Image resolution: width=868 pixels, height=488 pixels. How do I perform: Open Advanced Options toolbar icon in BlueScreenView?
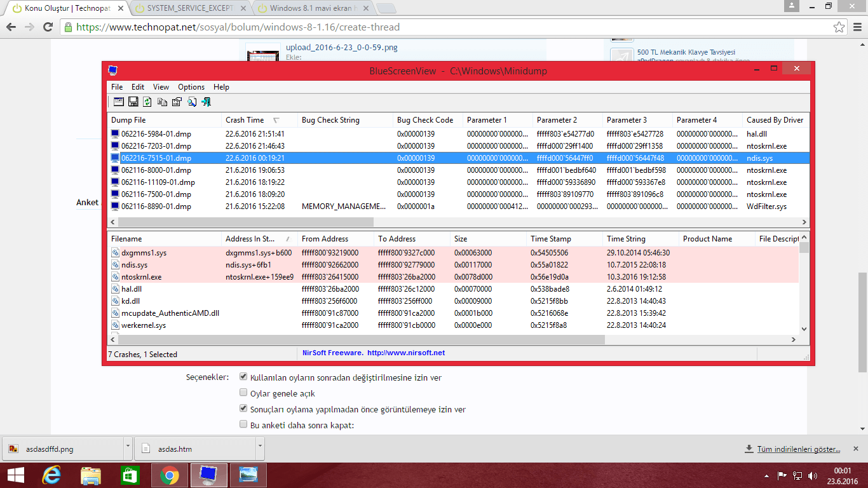click(119, 101)
